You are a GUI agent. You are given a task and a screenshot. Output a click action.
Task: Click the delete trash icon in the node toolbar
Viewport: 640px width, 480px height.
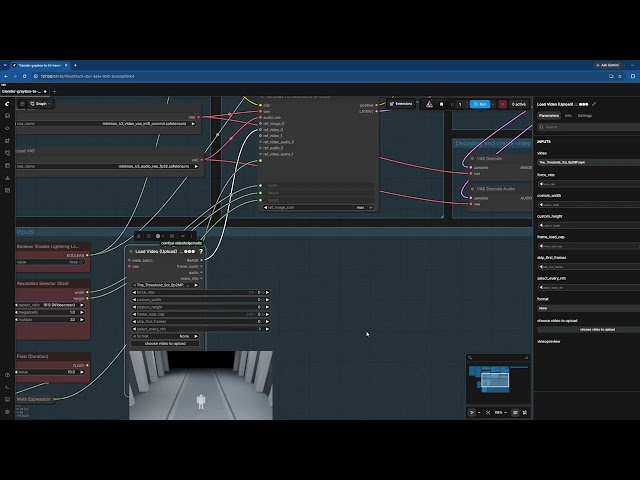138,236
